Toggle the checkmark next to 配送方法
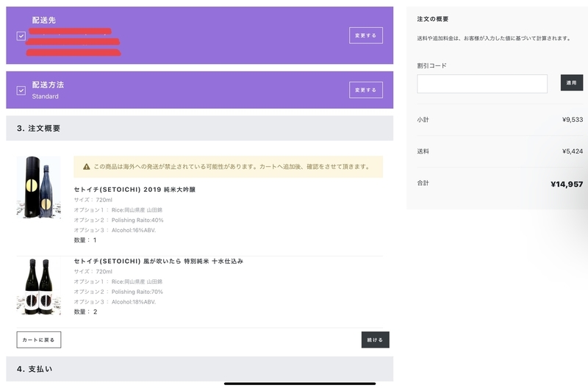Image resolution: width=588 pixels, height=388 pixels. (21, 90)
